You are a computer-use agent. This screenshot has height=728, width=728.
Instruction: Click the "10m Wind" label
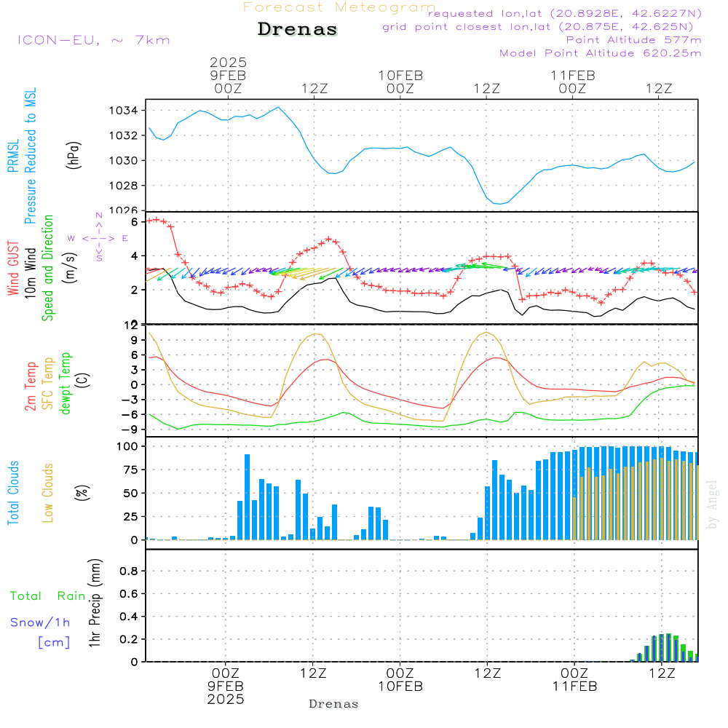point(30,272)
